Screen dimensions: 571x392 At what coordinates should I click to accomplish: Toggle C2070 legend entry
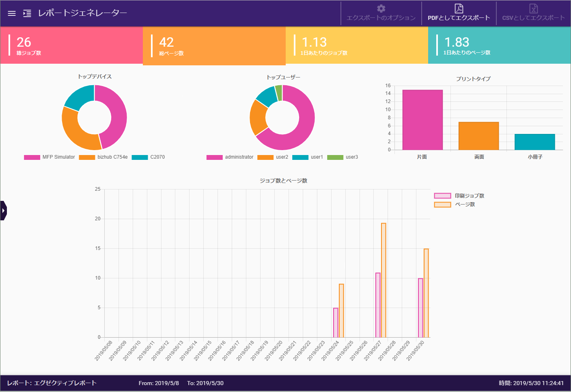click(149, 157)
